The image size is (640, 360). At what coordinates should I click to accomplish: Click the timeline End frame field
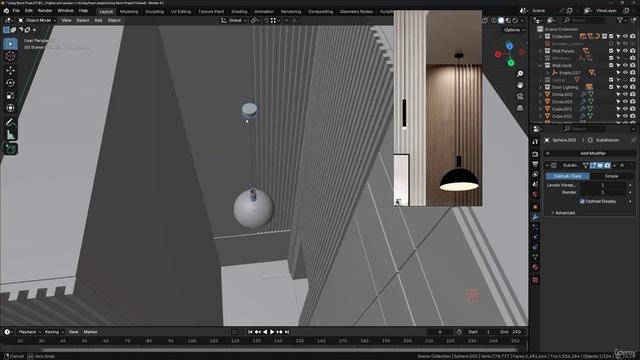pyautogui.click(x=511, y=332)
